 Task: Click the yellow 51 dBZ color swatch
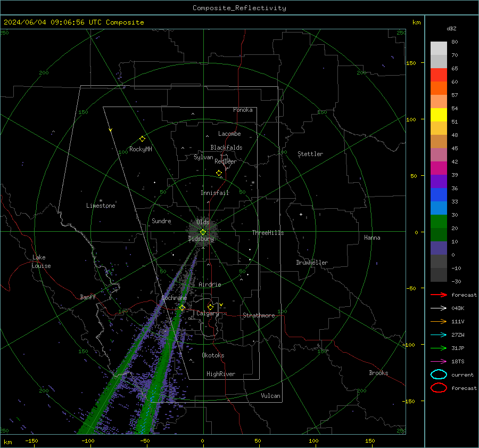(439, 115)
